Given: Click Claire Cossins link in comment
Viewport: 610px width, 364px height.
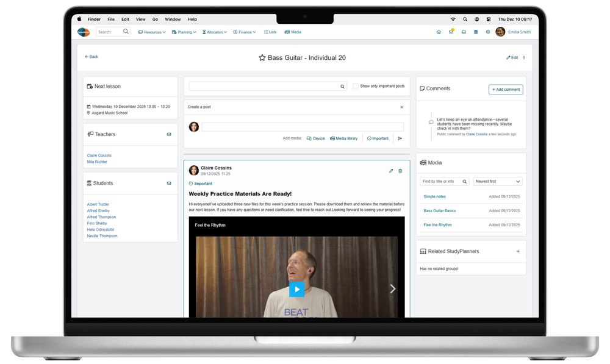Looking at the screenshot, I should pyautogui.click(x=476, y=134).
